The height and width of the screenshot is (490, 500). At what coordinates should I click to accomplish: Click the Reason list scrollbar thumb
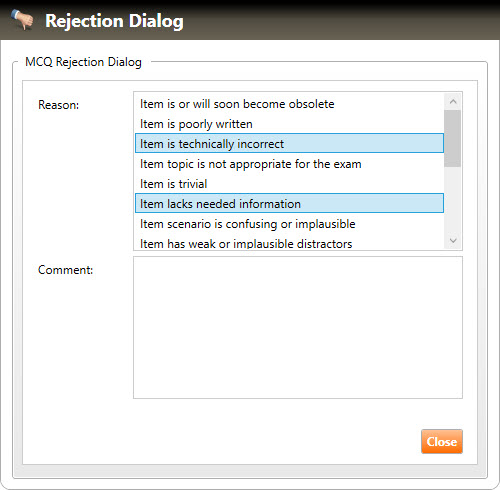453,138
